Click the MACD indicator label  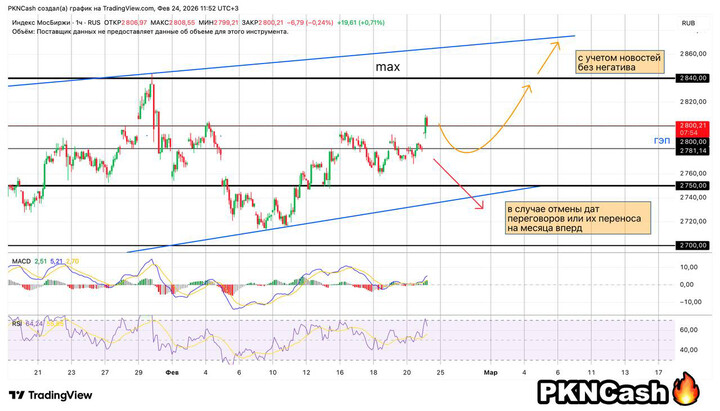20,261
